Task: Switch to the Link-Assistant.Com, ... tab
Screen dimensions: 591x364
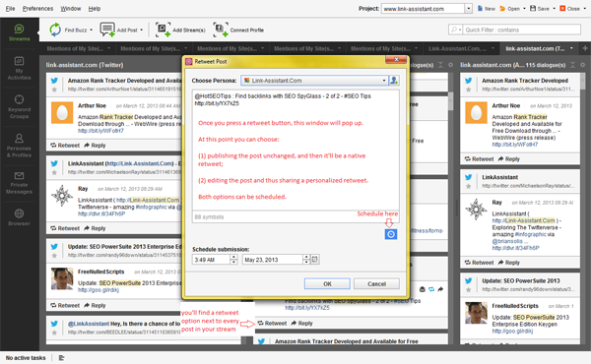Action: click(461, 48)
